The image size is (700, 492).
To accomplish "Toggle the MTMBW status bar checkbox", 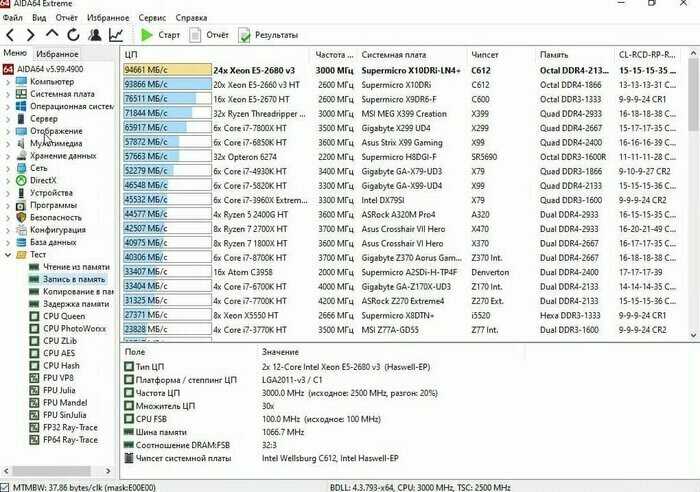I will 4,488.
